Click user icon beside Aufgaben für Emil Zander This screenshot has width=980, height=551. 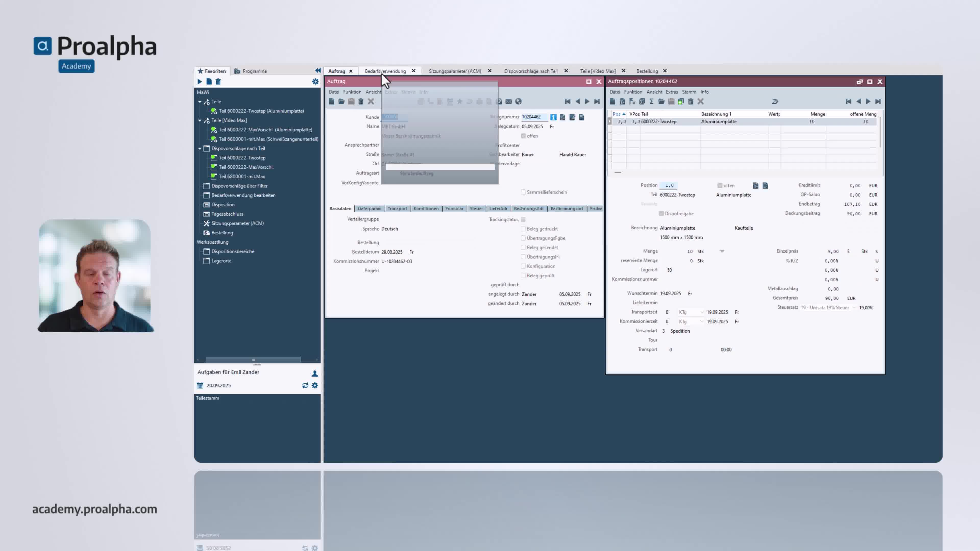pos(315,373)
